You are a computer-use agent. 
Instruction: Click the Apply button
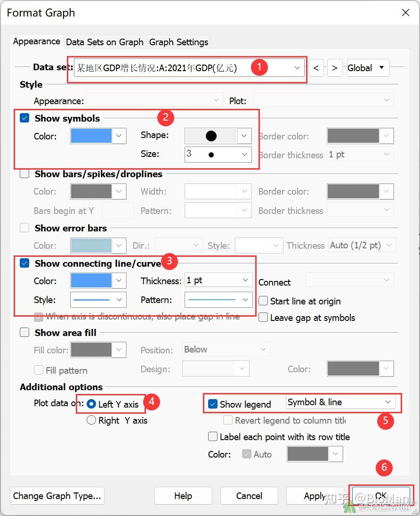[x=316, y=496]
